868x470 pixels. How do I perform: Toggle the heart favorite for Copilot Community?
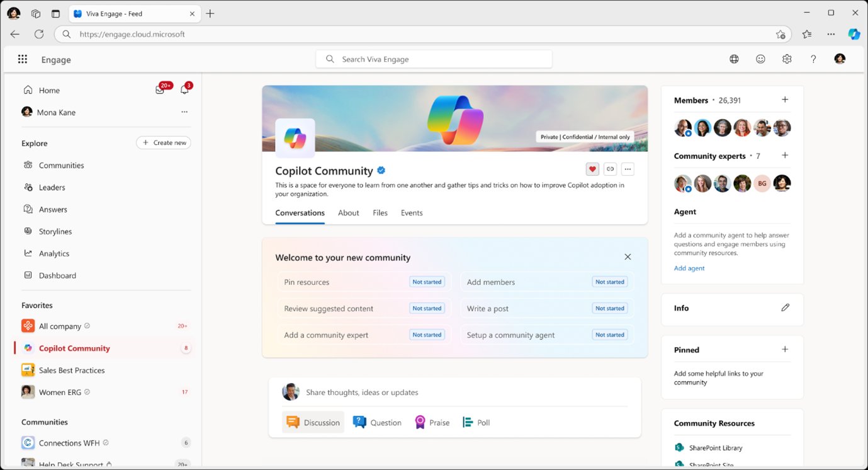pos(592,169)
